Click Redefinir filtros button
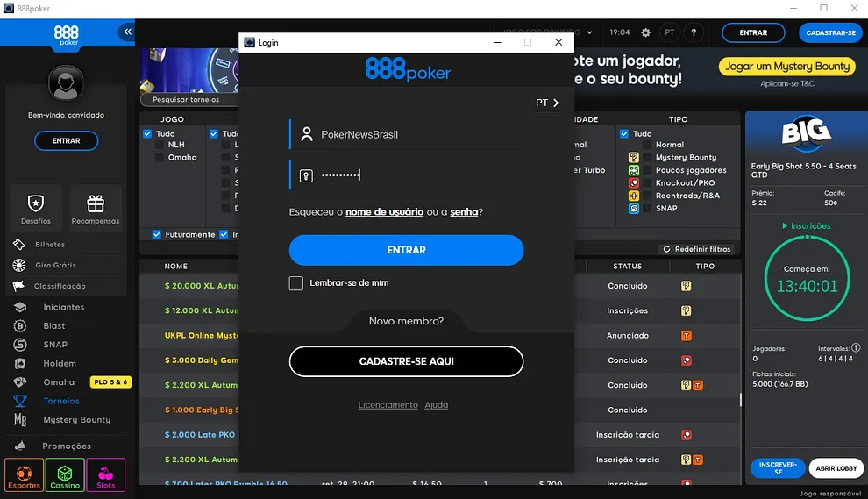Viewport: 868px width, 499px height. [697, 249]
